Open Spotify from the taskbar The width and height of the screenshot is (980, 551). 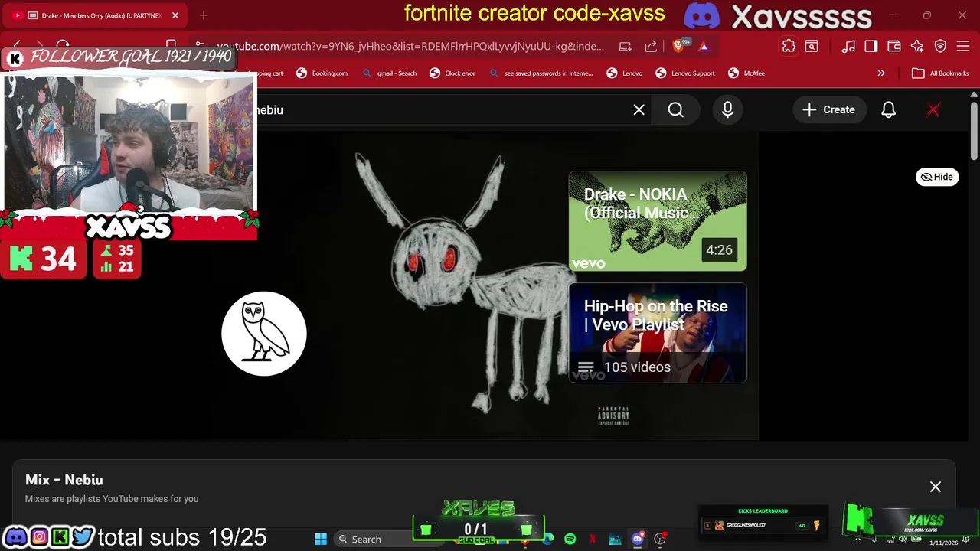pos(570,539)
